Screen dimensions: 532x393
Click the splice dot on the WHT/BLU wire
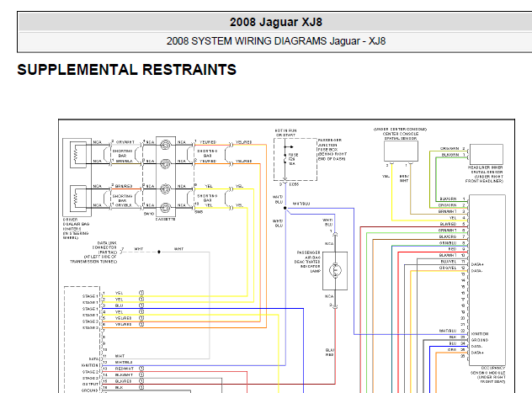(285, 208)
